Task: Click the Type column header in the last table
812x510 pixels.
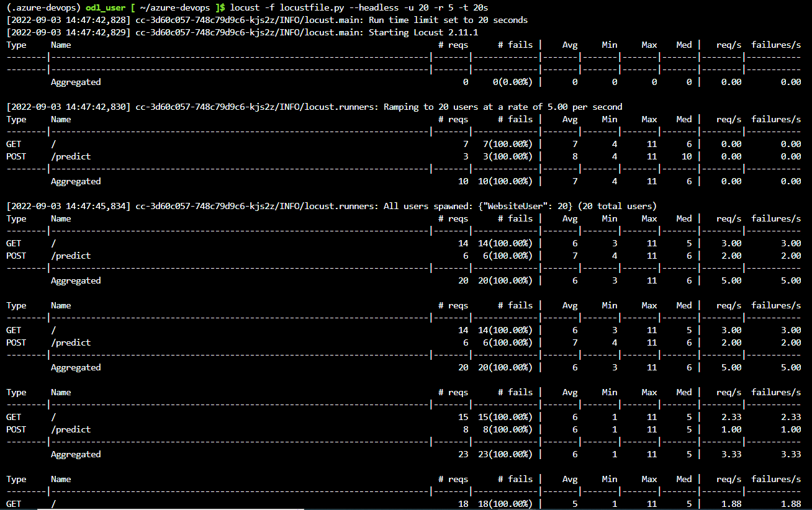Action: tap(16, 479)
